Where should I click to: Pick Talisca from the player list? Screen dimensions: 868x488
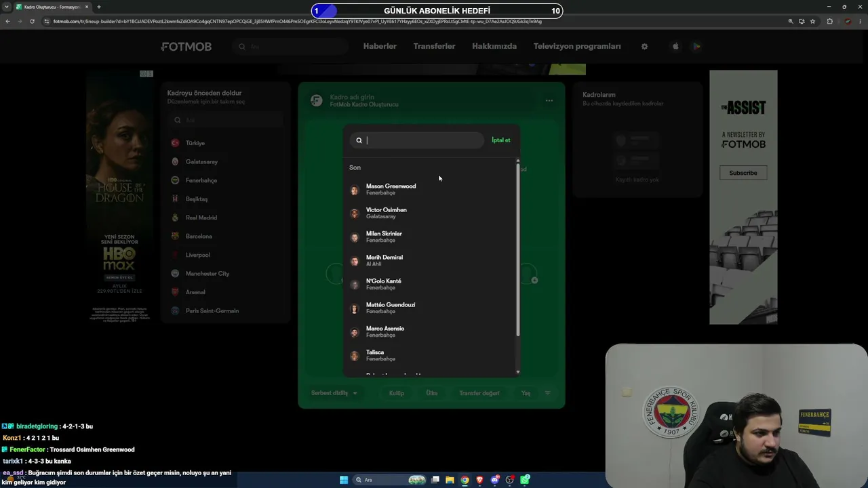431,356
